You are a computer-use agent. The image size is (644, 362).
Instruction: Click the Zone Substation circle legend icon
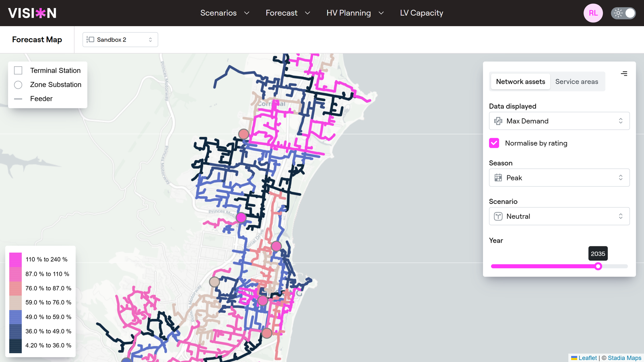coord(18,85)
